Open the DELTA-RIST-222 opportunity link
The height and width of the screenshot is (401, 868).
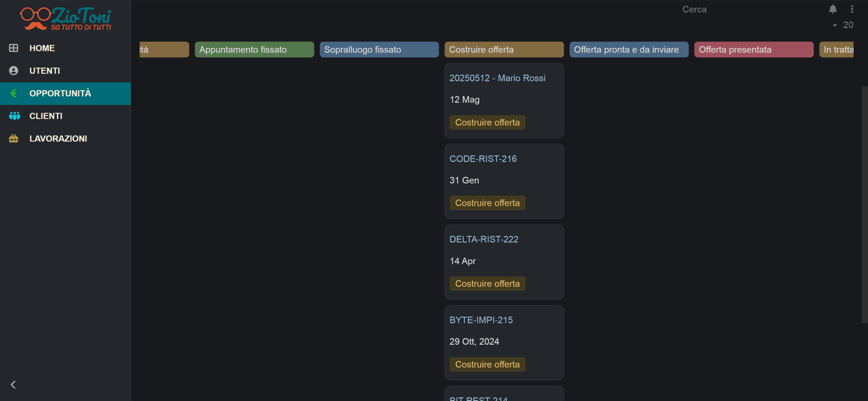[484, 239]
